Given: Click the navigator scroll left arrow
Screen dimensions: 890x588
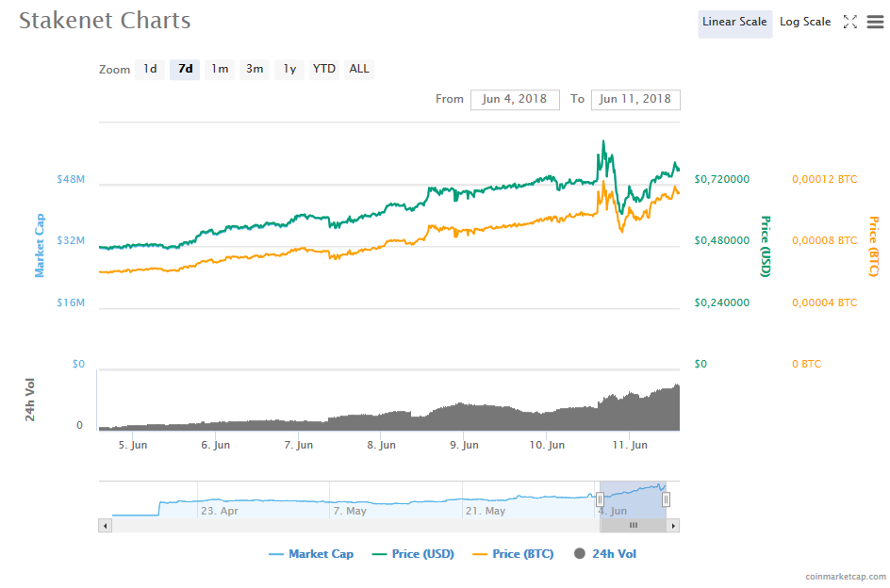Looking at the screenshot, I should pos(105,526).
